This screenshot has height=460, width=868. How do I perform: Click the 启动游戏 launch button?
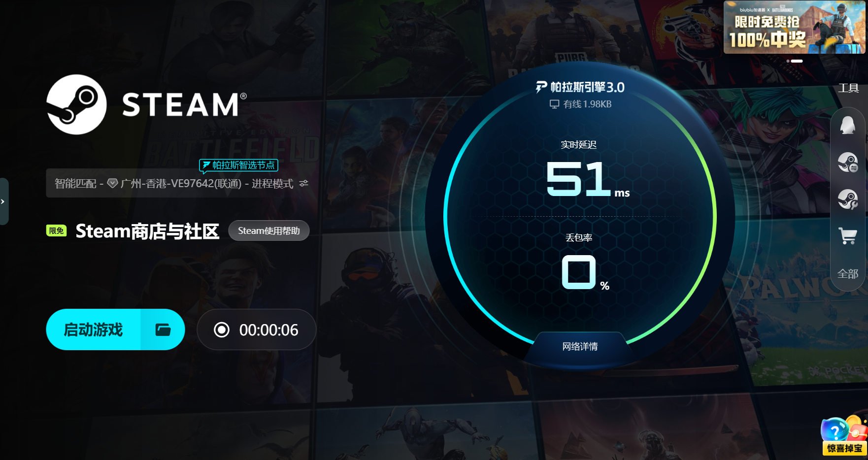tap(94, 329)
